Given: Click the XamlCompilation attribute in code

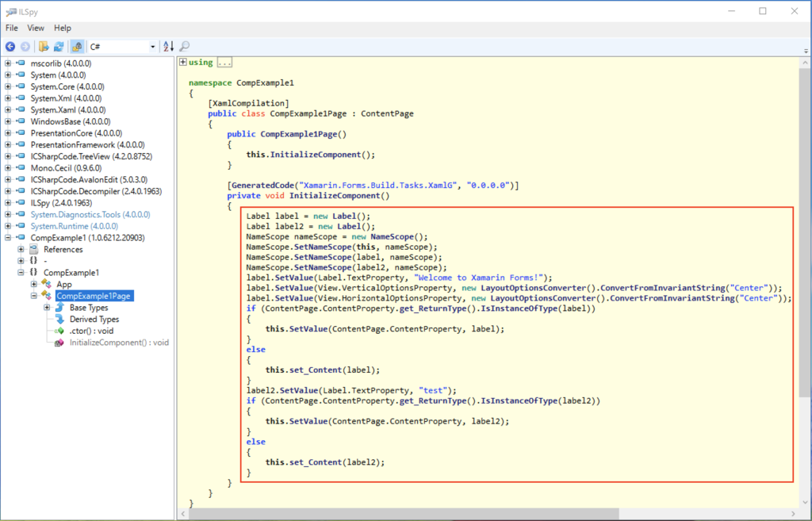Looking at the screenshot, I should pos(248,103).
